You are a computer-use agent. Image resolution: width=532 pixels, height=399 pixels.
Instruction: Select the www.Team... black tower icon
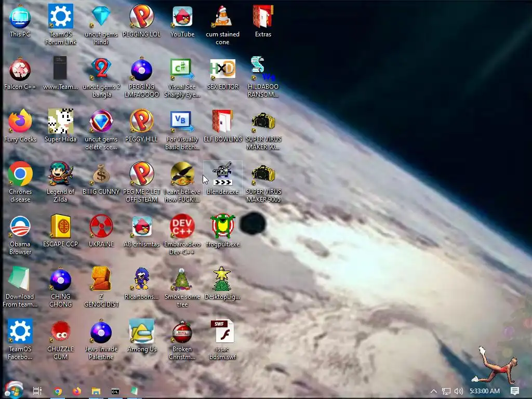pyautogui.click(x=60, y=69)
